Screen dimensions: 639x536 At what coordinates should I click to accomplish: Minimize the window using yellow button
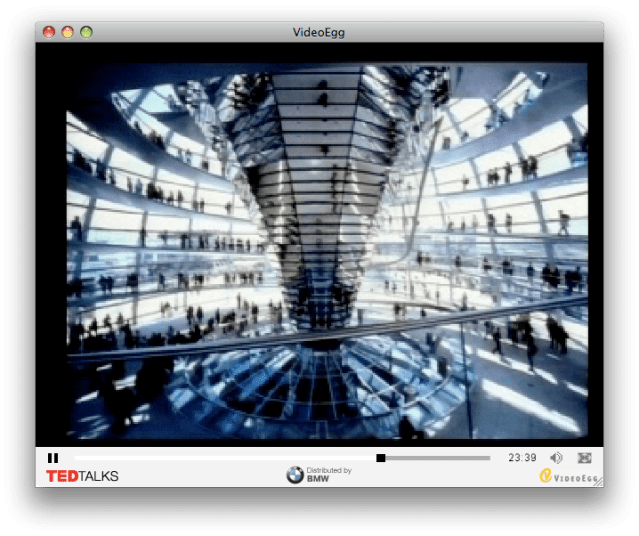(68, 32)
